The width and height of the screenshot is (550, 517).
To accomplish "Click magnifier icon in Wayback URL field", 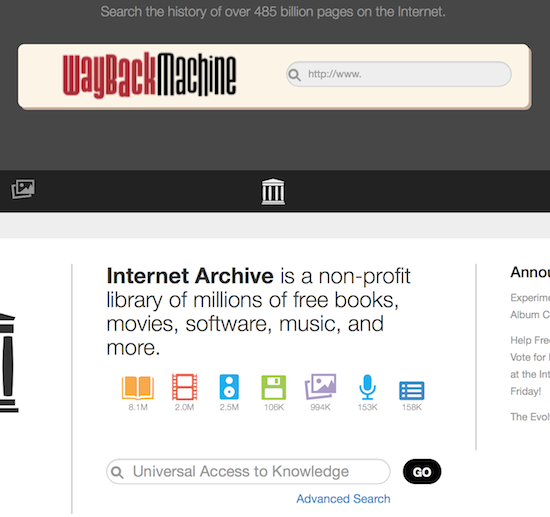I will click(x=294, y=74).
